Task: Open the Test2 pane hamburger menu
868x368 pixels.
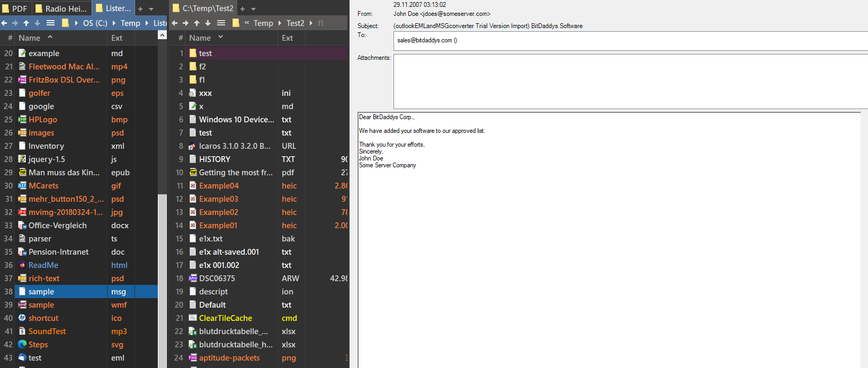Action: [x=221, y=23]
